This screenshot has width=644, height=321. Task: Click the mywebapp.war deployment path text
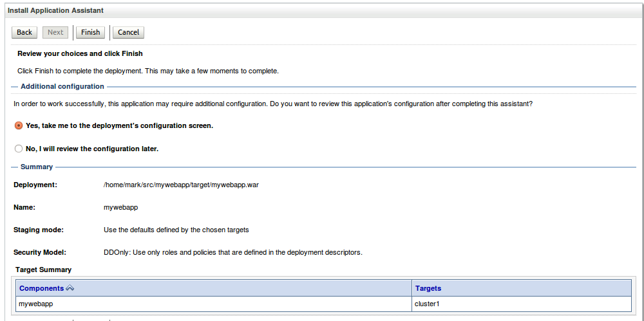[x=181, y=185]
